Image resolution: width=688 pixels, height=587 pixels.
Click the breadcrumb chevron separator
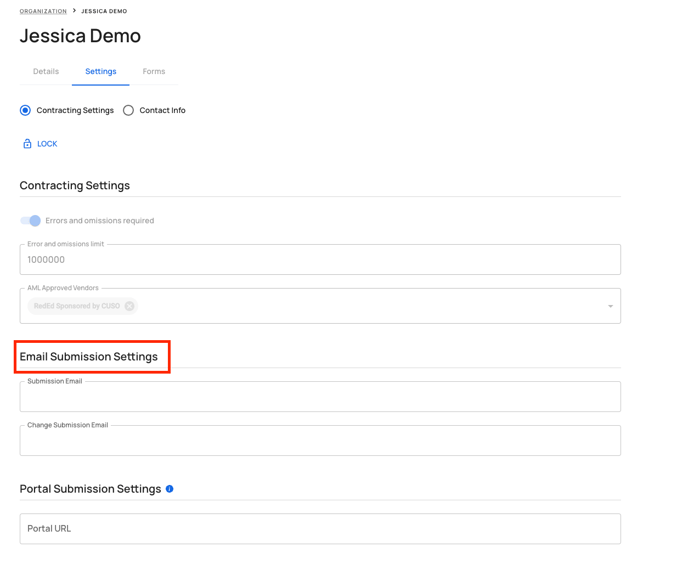[74, 11]
